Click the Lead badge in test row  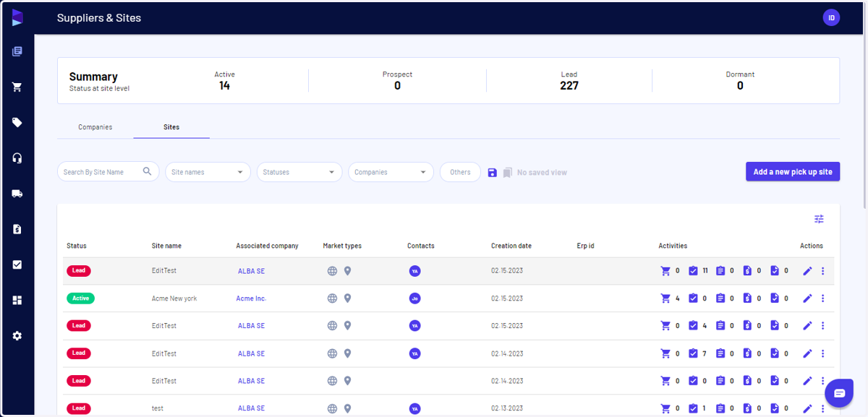pyautogui.click(x=79, y=408)
